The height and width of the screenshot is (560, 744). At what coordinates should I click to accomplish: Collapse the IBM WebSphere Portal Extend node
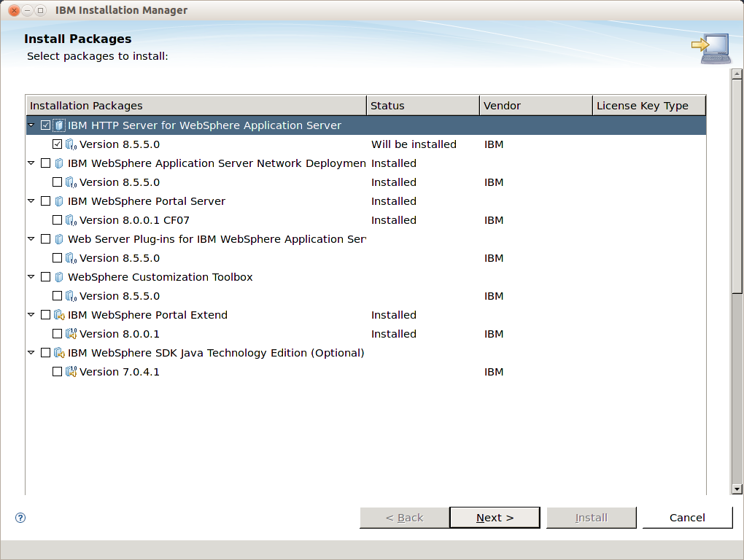point(31,315)
